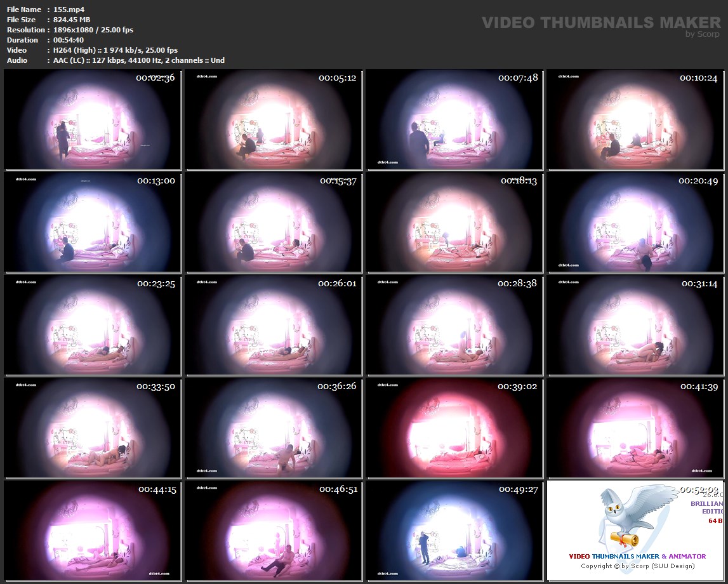Image resolution: width=728 pixels, height=584 pixels.
Task: Click the file name value 155.mp4
Action: tap(69, 10)
